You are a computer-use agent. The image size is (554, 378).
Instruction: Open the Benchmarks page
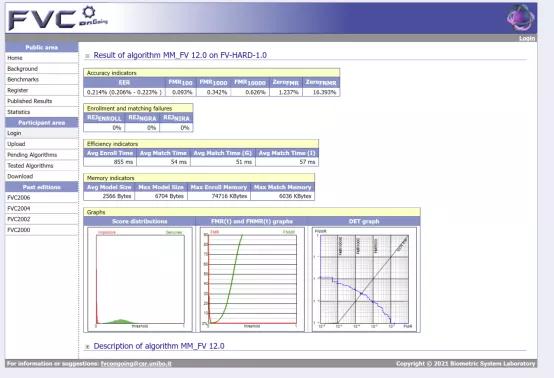[x=23, y=79]
